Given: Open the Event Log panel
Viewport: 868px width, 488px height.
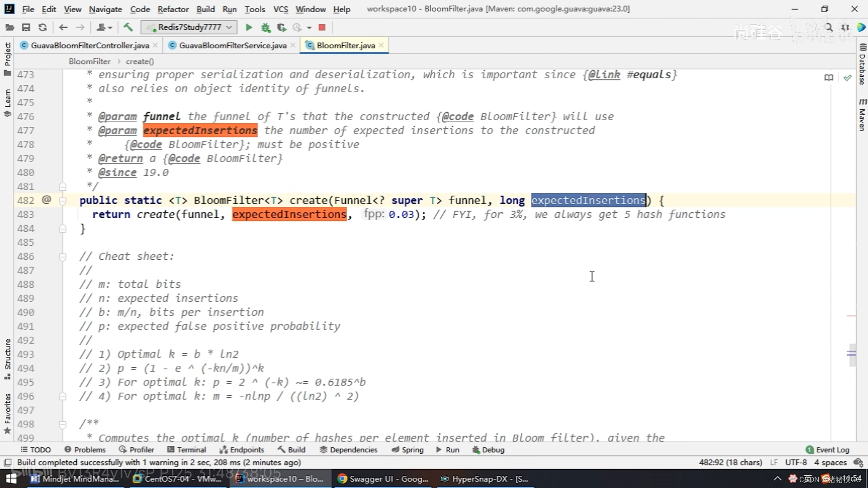Looking at the screenshot, I should pyautogui.click(x=827, y=450).
